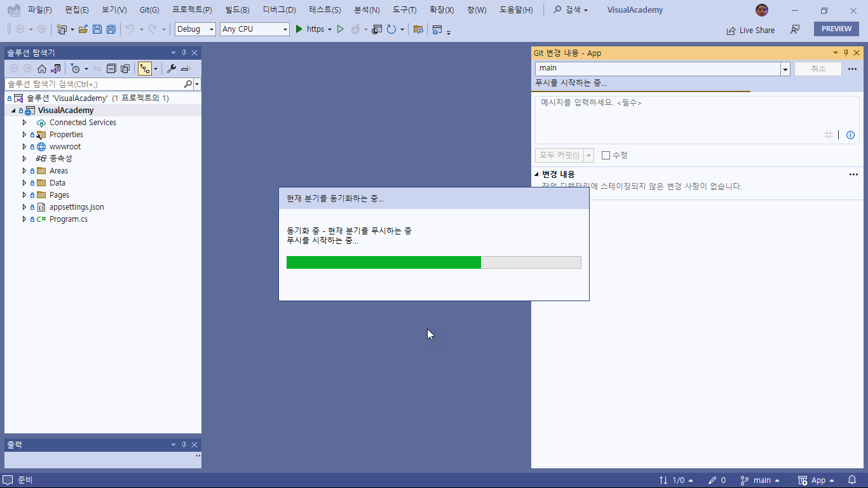Click the feedback icon next to Live Share
The height and width of the screenshot is (488, 868).
tap(795, 29)
